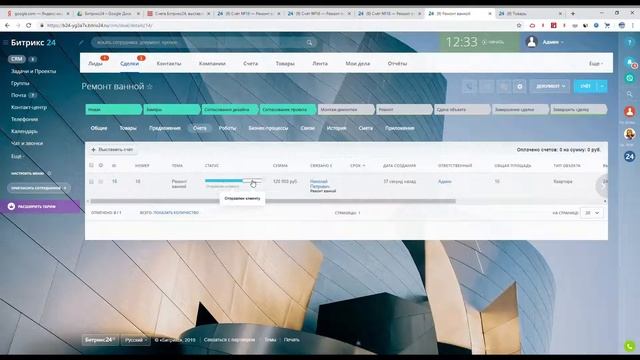Click the magnifier icon in the top search field

pyautogui.click(x=309, y=42)
